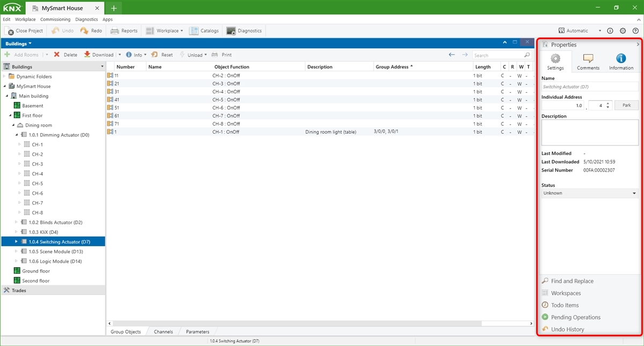Click the red Delete icon
644x346 pixels.
56,55
